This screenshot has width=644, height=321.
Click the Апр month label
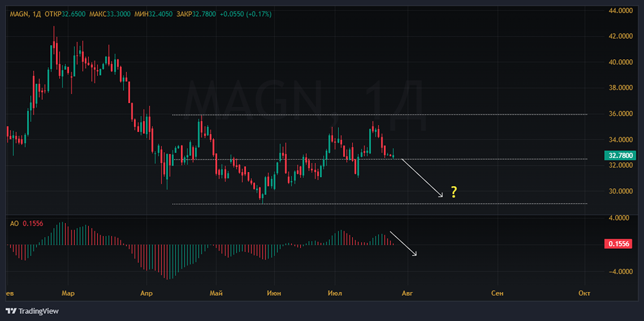[146, 293]
